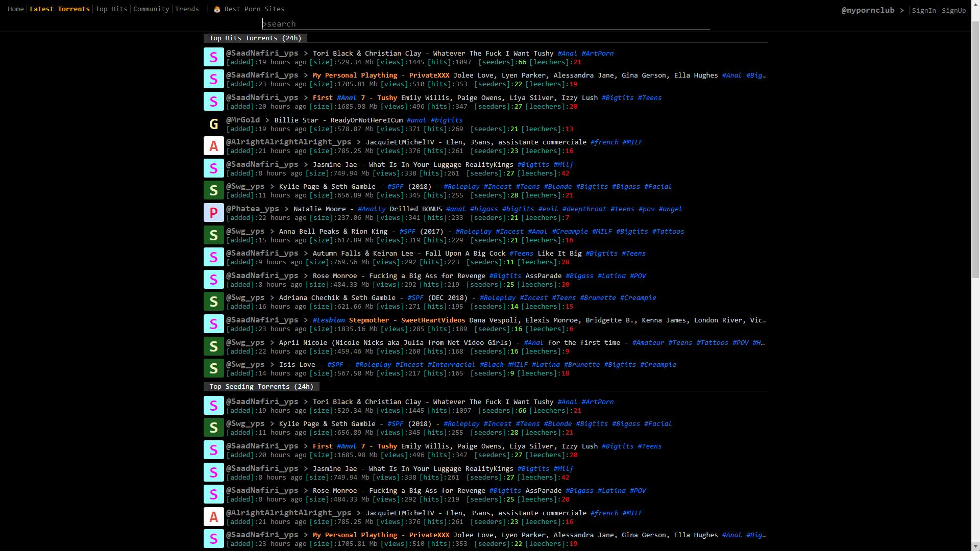Click the S avatar on Tori Black row in Top Seeding
The height and width of the screenshot is (551, 980).
(x=214, y=406)
